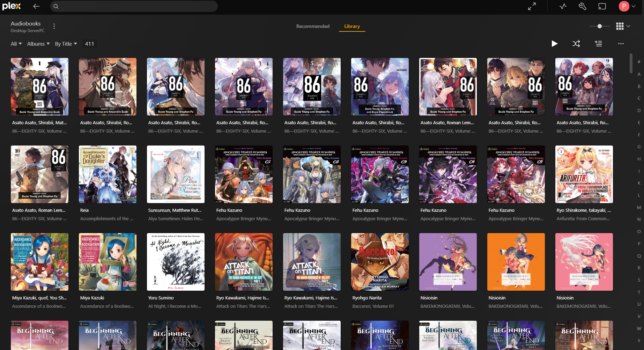
Task: Open settings wrench icon
Action: pos(582,6)
